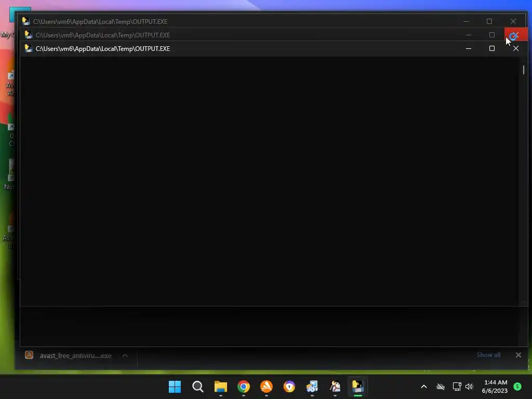Viewport: 532px width, 399px height.
Task: Close the rearmost OUTPUT.EXE window
Action: click(513, 21)
